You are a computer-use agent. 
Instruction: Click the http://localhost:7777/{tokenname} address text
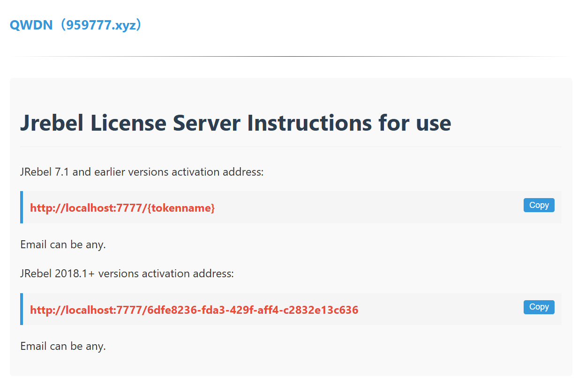coord(122,208)
